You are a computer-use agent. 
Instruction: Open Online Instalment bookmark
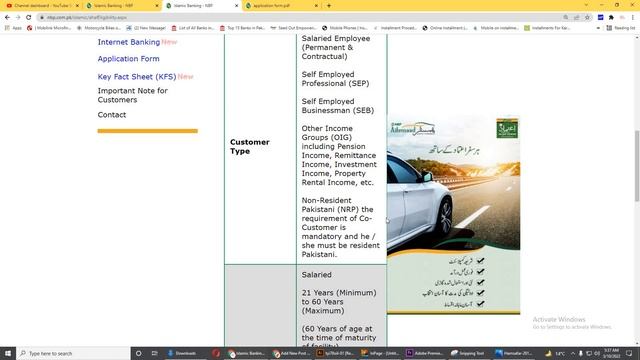point(445,28)
